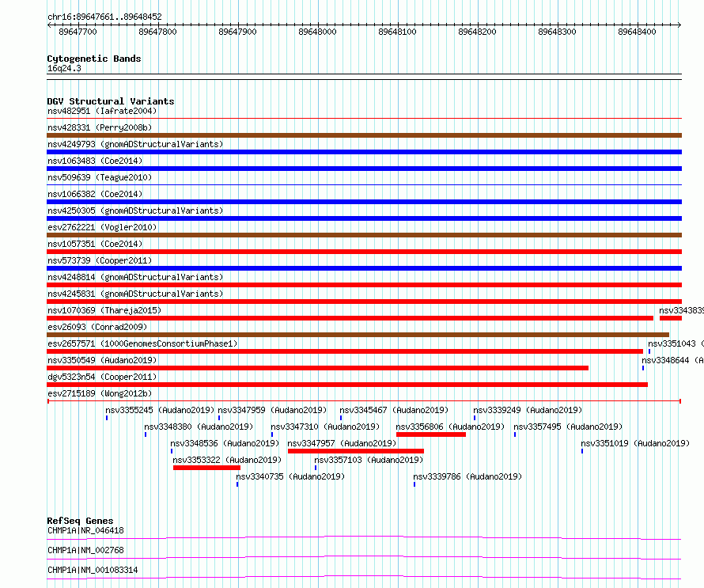
Task: Click the small blue marker under nsv3339786
Action: coord(414,484)
